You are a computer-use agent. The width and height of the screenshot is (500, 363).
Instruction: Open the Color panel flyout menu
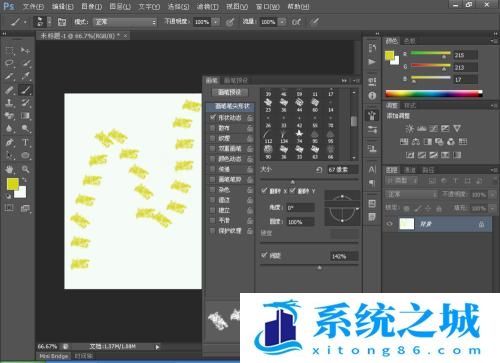tap(493, 41)
